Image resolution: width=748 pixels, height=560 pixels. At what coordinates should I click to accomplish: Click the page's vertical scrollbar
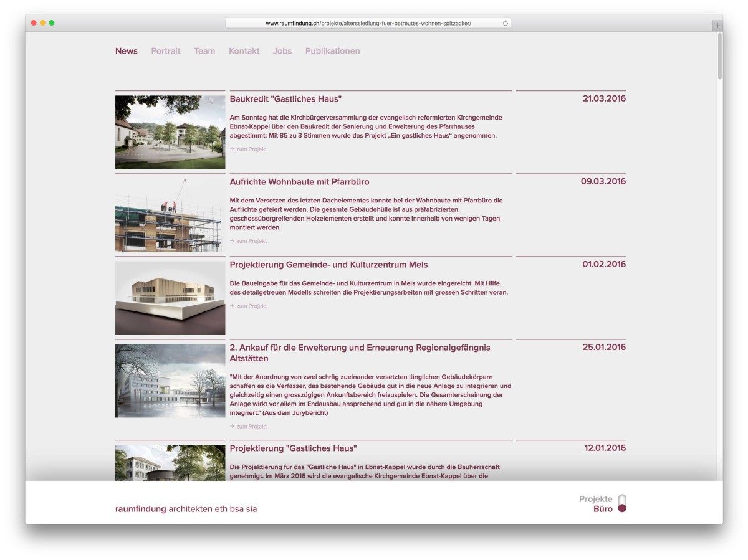[x=719, y=56]
